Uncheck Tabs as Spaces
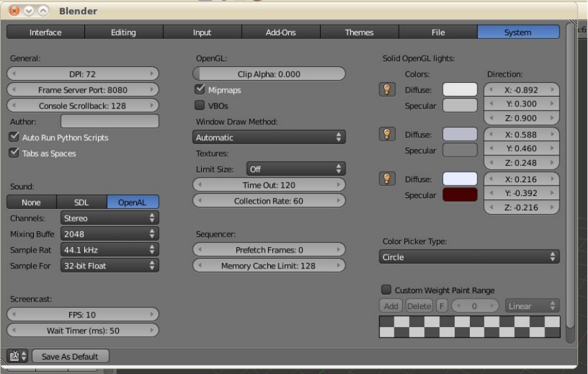Screen dimensions: 588x374 click(x=14, y=152)
